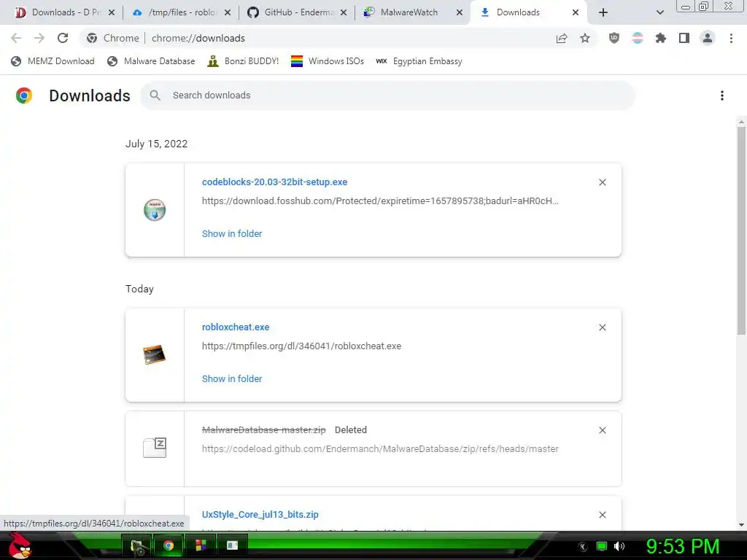Close the GitHub tab
Screen dimensions: 747x560
coord(344,13)
